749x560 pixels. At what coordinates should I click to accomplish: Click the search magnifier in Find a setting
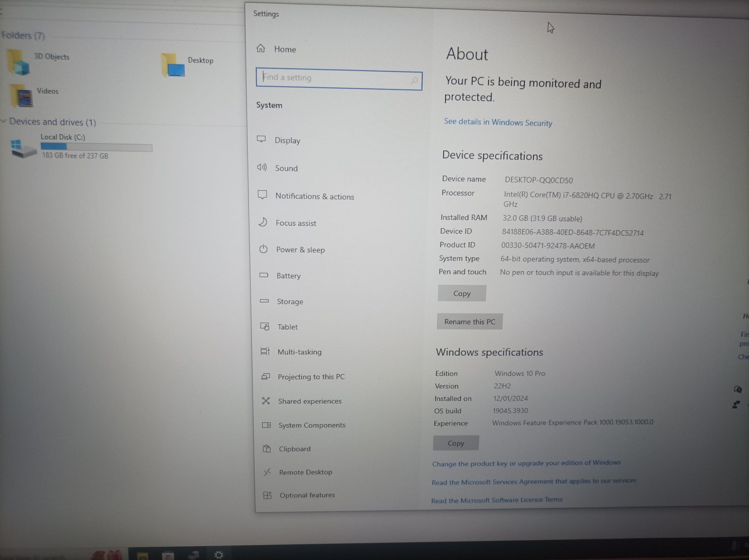click(414, 80)
